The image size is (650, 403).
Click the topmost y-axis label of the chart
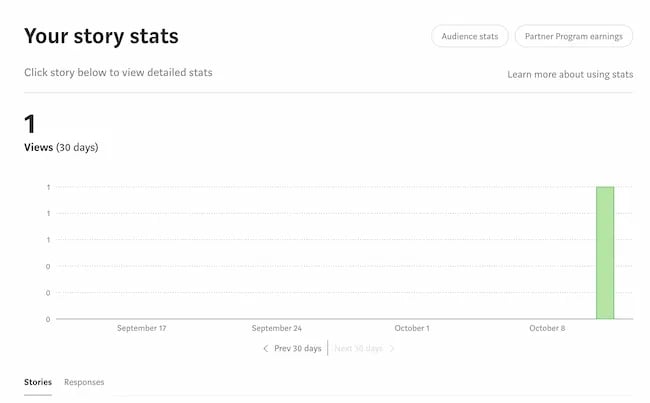(x=48, y=187)
